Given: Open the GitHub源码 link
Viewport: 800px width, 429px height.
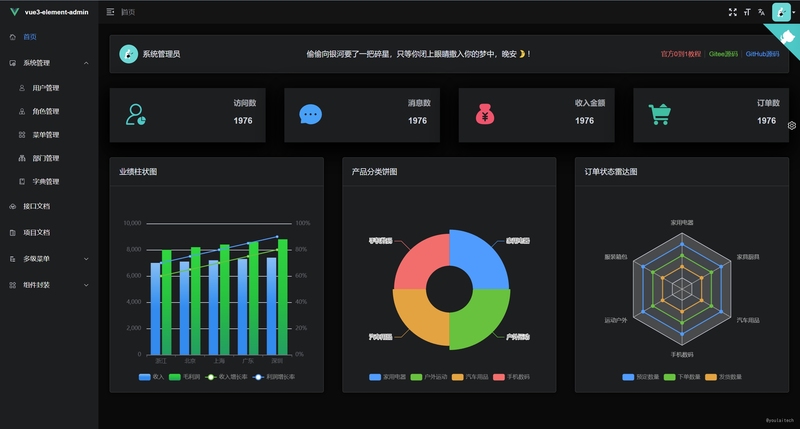Looking at the screenshot, I should [762, 54].
